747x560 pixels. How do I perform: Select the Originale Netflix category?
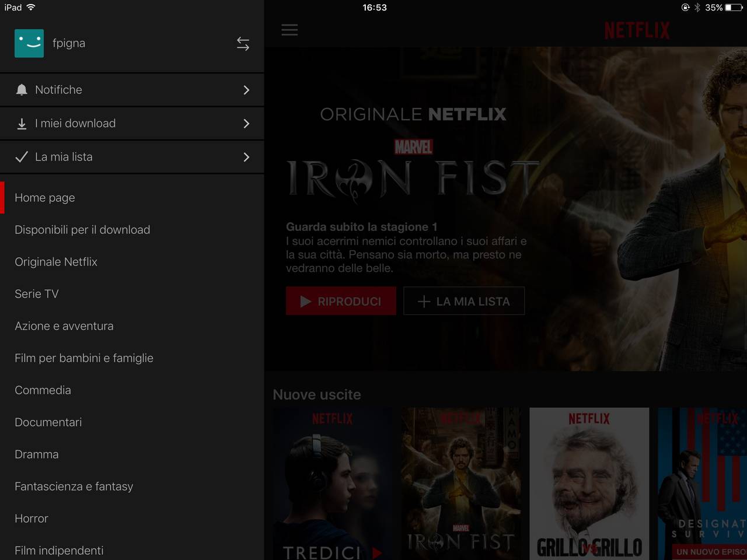click(132, 262)
